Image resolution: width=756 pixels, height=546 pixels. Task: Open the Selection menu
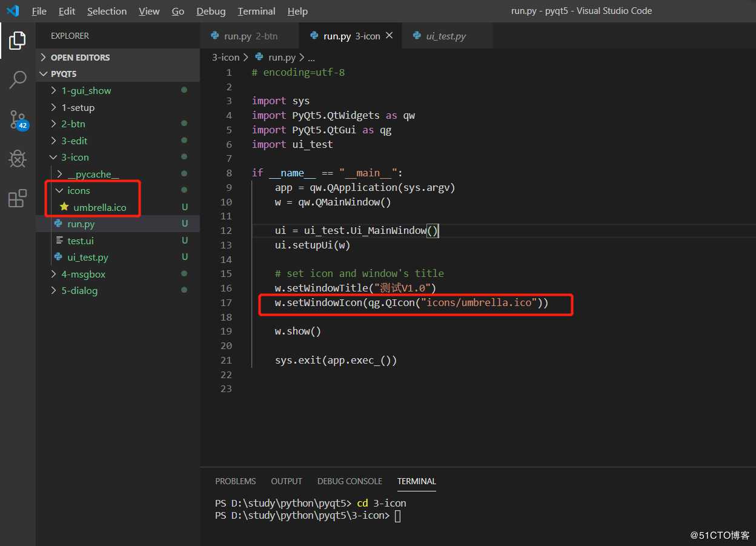(107, 11)
